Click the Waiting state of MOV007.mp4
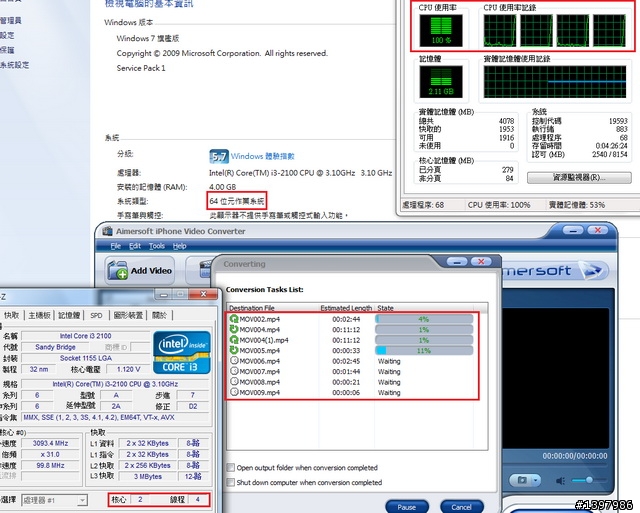This screenshot has height=513, width=640. tap(389, 372)
